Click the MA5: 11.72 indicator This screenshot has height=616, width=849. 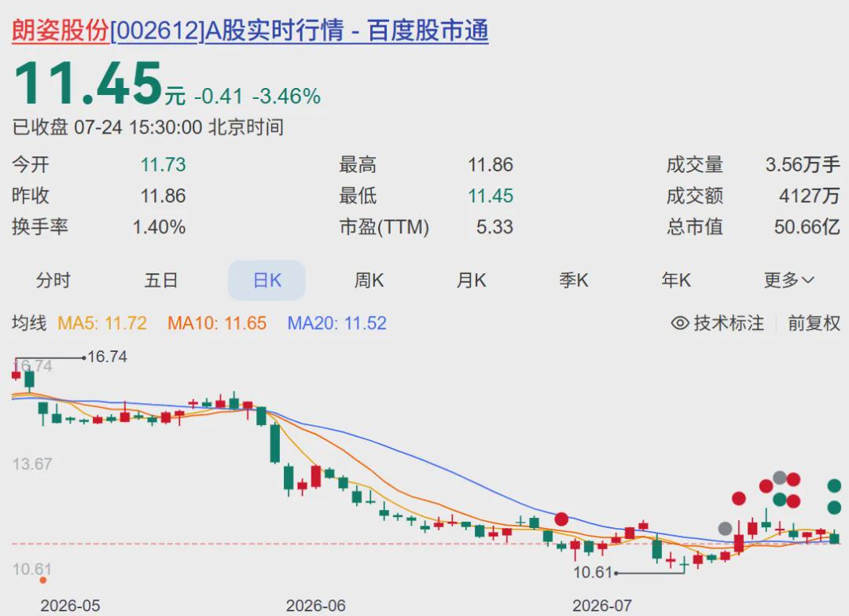coord(102,323)
